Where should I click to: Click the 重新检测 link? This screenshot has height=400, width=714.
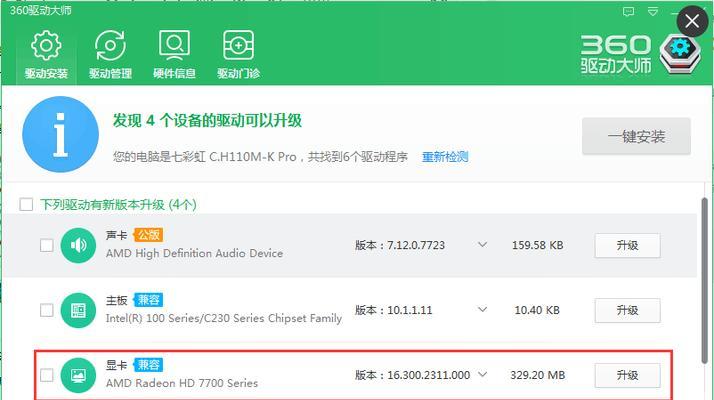pos(445,157)
